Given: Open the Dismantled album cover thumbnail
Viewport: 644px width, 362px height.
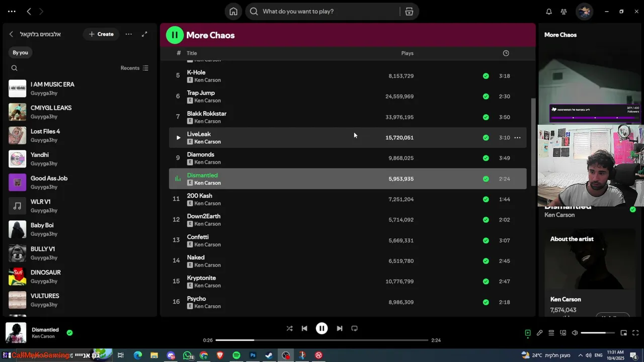Looking at the screenshot, I should [16, 333].
